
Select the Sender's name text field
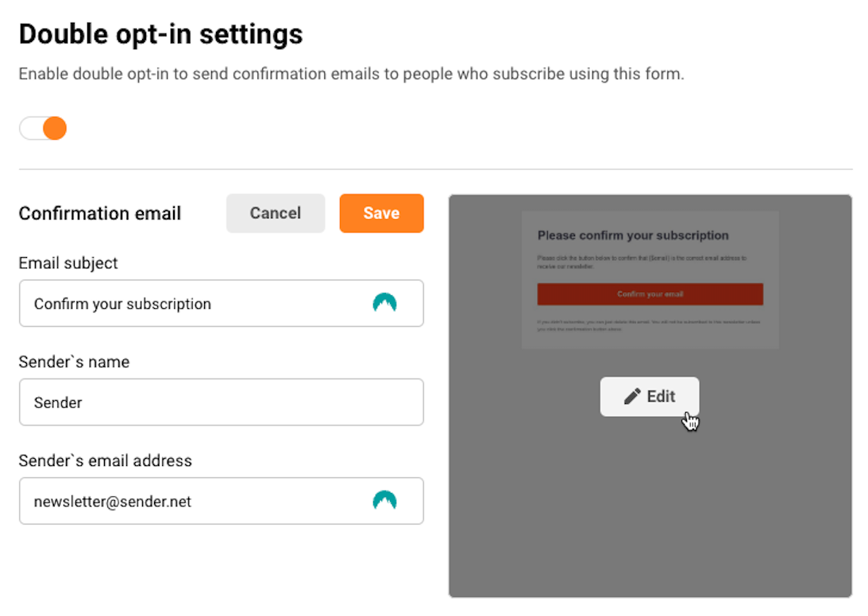221,402
